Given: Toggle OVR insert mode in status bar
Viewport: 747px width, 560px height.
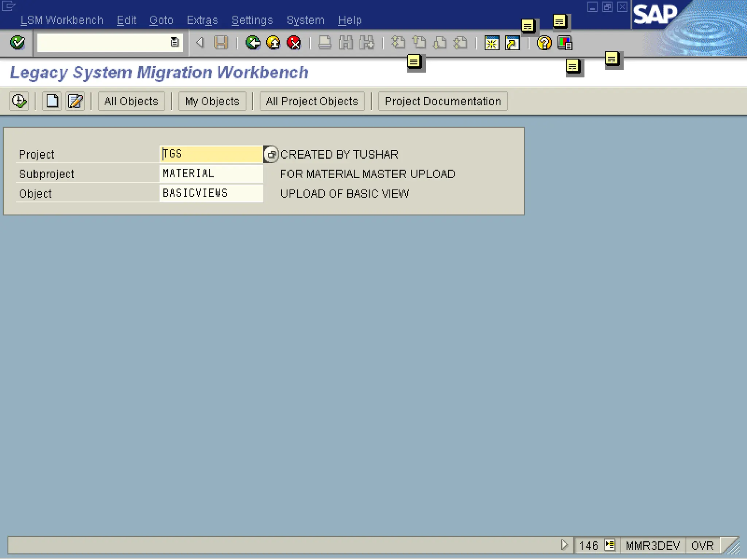Looking at the screenshot, I should (702, 546).
